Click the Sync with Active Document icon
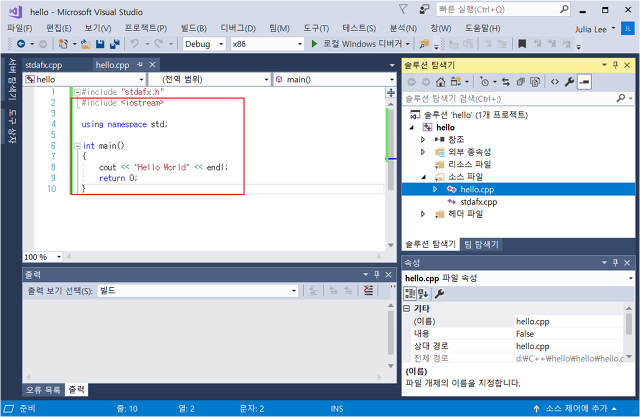The width and height of the screenshot is (640, 417). (x=506, y=82)
